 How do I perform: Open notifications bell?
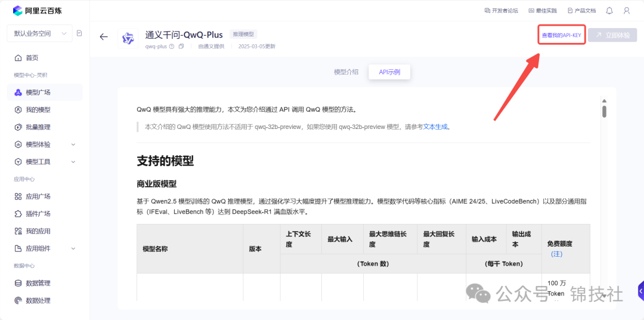tap(609, 11)
